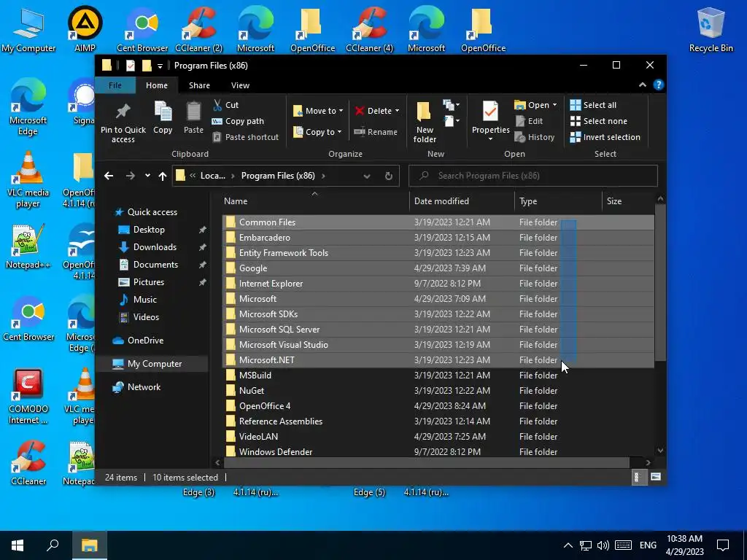Viewport: 747px width, 560px height.
Task: Expand the address bar history dropdown
Action: (367, 176)
